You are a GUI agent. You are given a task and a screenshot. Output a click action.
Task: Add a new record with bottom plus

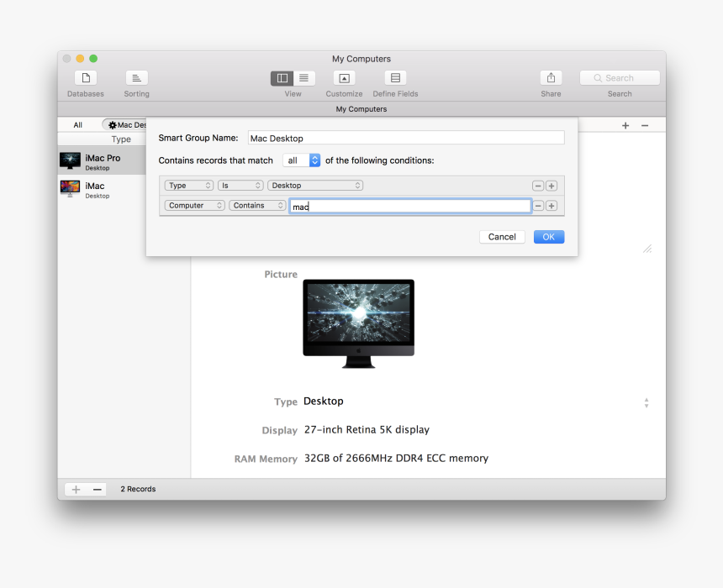point(76,490)
